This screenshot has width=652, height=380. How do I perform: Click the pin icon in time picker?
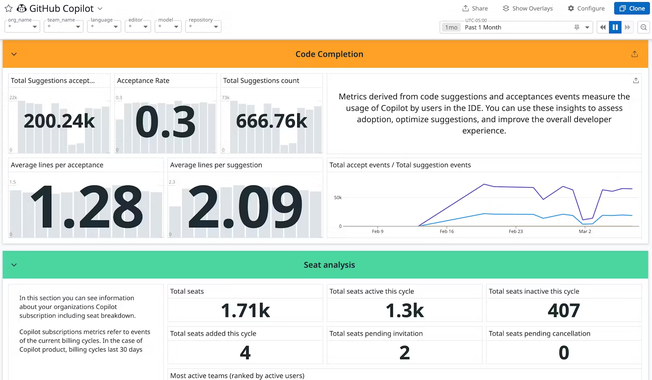(576, 27)
